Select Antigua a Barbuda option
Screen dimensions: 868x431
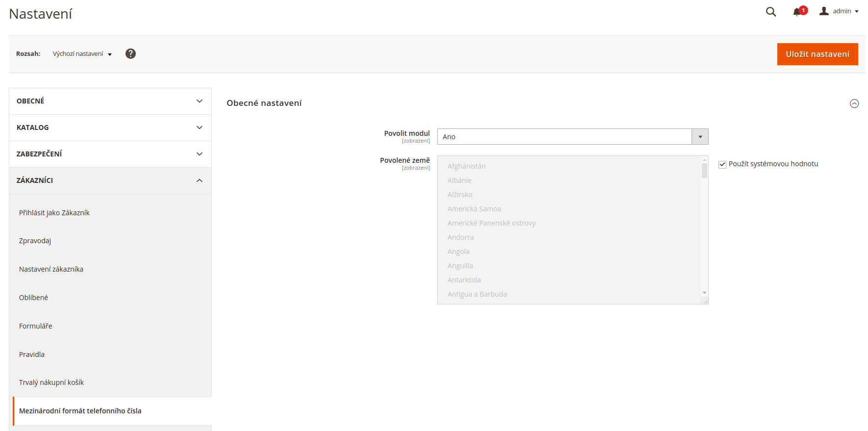click(x=569, y=294)
